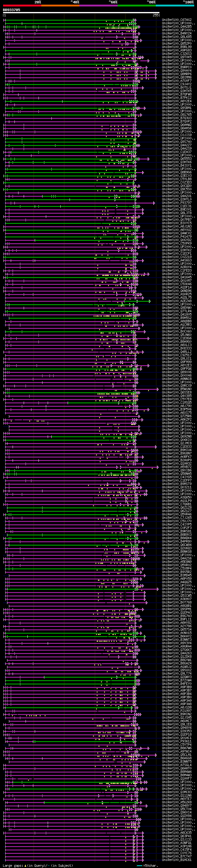Select row UniRef100_Q9VAY4
197x868 pixels.
[177, 71]
